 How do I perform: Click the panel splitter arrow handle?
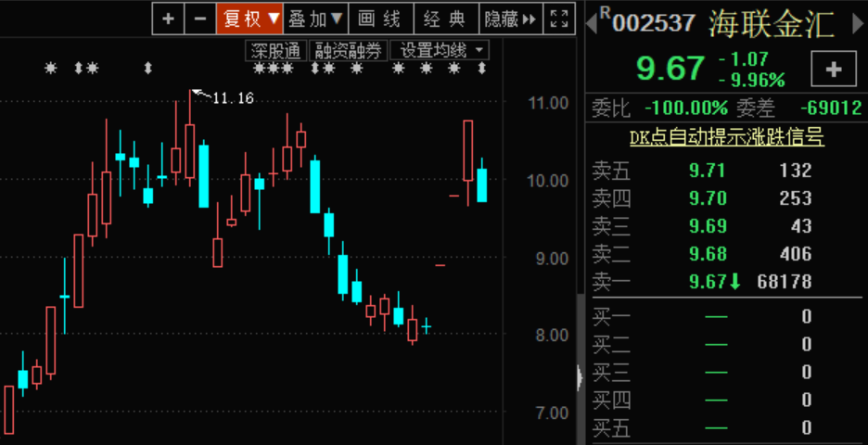[x=580, y=377]
